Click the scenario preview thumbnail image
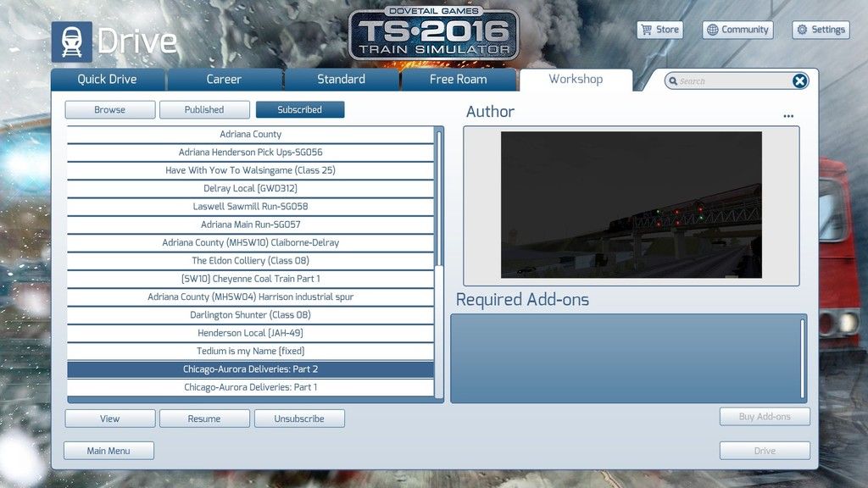 631,204
